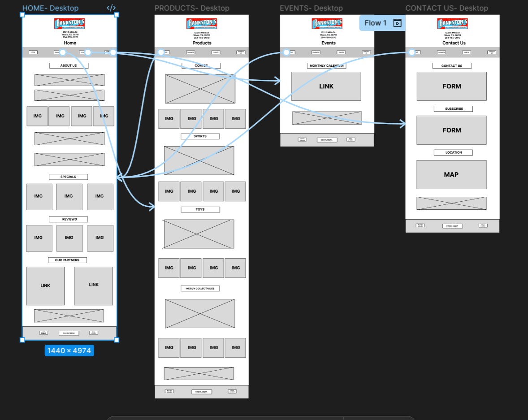Select the PRODUCTS- Desktop frame label

(x=192, y=8)
